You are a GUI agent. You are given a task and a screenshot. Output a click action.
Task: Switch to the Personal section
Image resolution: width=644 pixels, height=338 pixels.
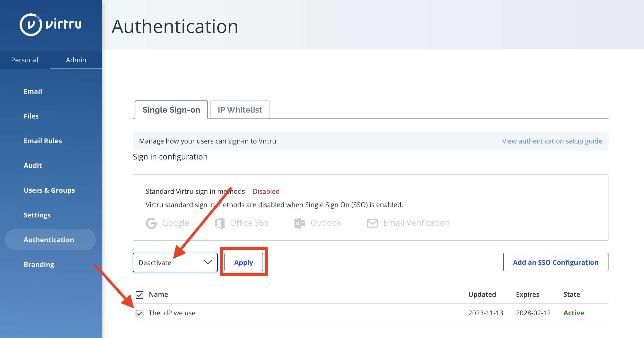coord(25,60)
